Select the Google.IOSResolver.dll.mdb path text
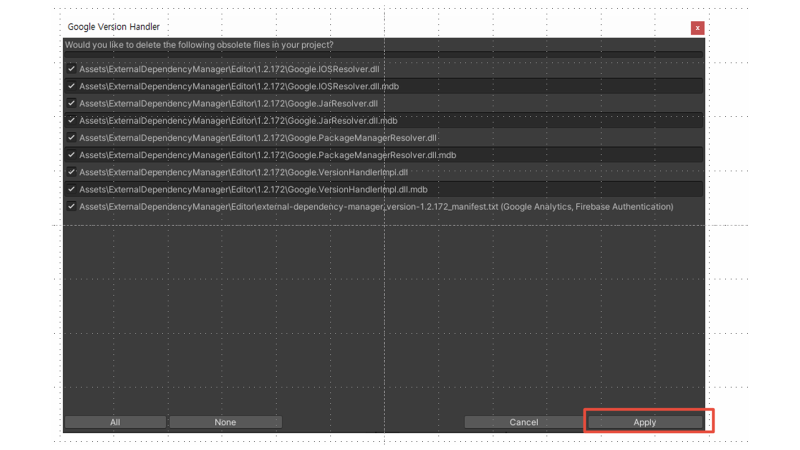Image resolution: width=800 pixels, height=450 pixels. coord(239,86)
